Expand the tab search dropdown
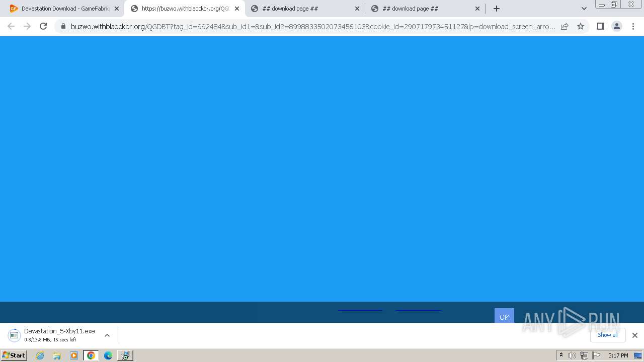Image resolution: width=644 pixels, height=362 pixels. point(584,9)
